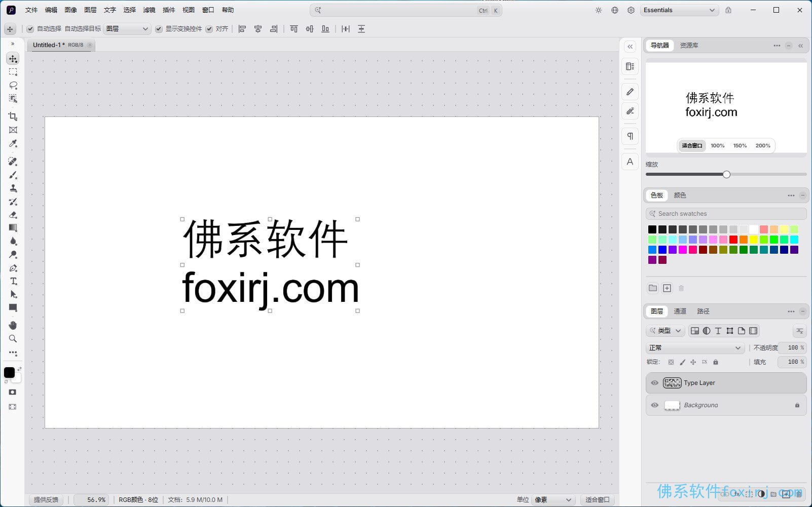Select the Type tool
Image resolution: width=812 pixels, height=507 pixels.
point(13,281)
